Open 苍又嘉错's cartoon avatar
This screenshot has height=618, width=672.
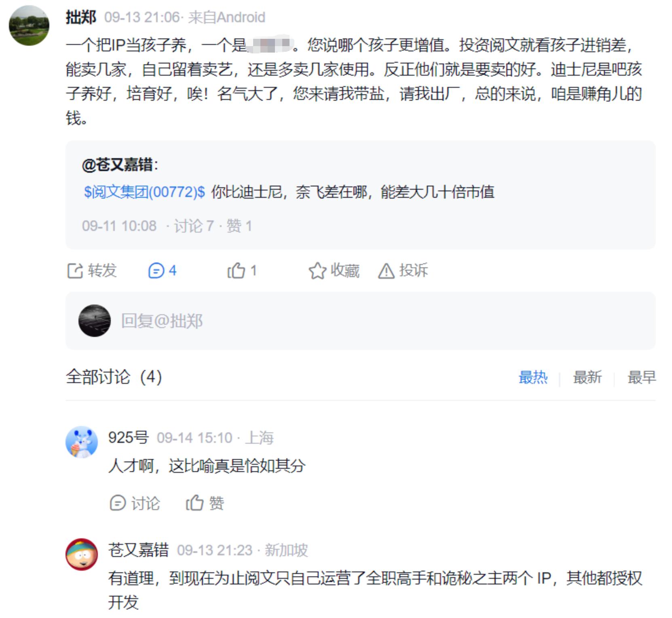pyautogui.click(x=82, y=554)
